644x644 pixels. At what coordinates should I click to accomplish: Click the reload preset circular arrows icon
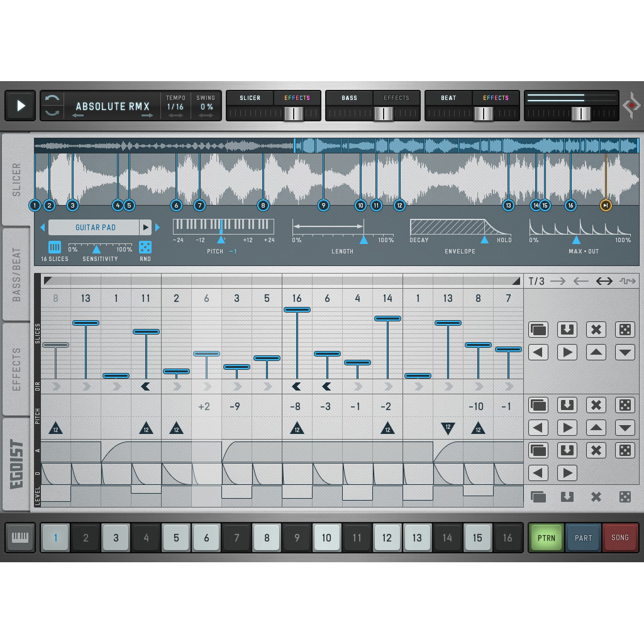pos(52,106)
